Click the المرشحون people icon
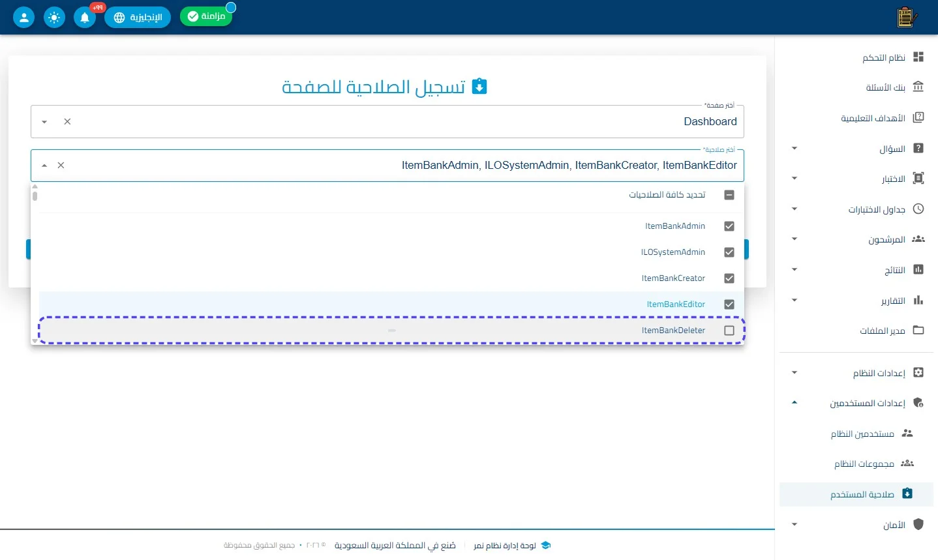 (x=918, y=239)
